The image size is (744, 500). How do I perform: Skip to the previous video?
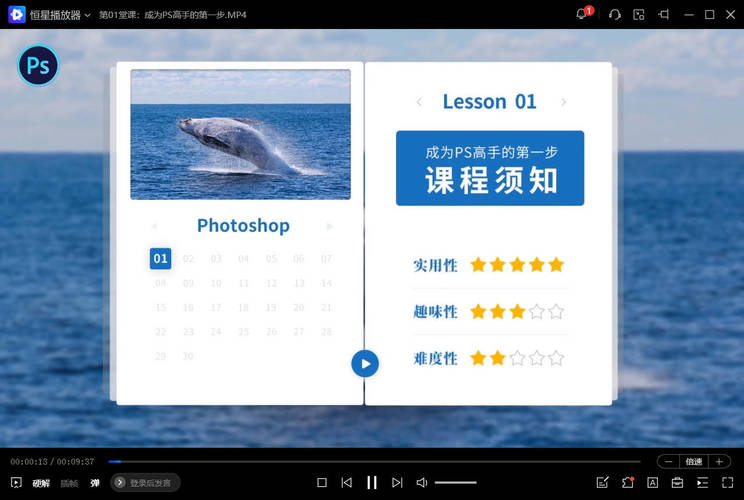tap(346, 482)
